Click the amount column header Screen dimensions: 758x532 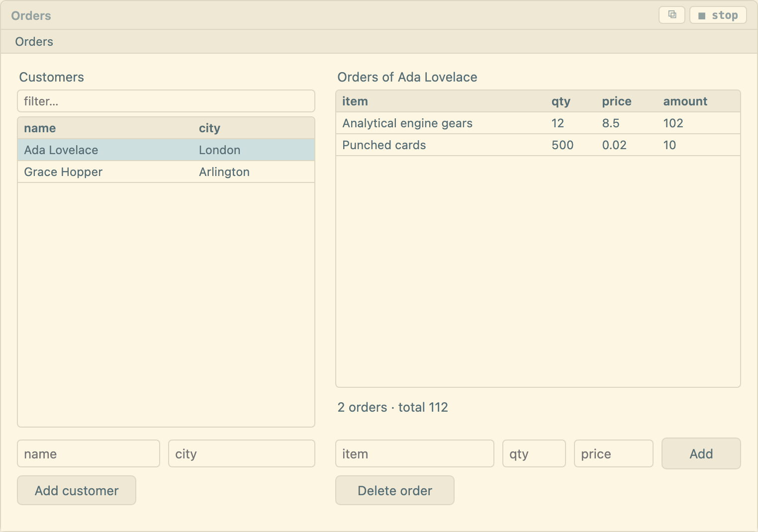coord(685,101)
